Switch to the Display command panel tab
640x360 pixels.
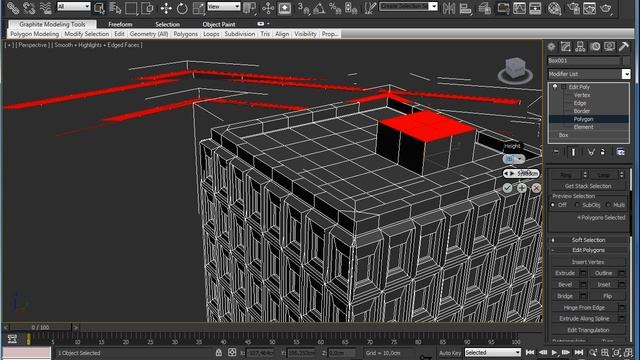tap(609, 47)
